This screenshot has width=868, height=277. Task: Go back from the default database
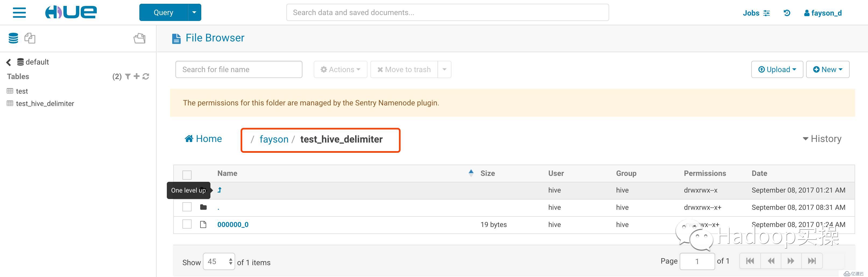click(x=9, y=62)
